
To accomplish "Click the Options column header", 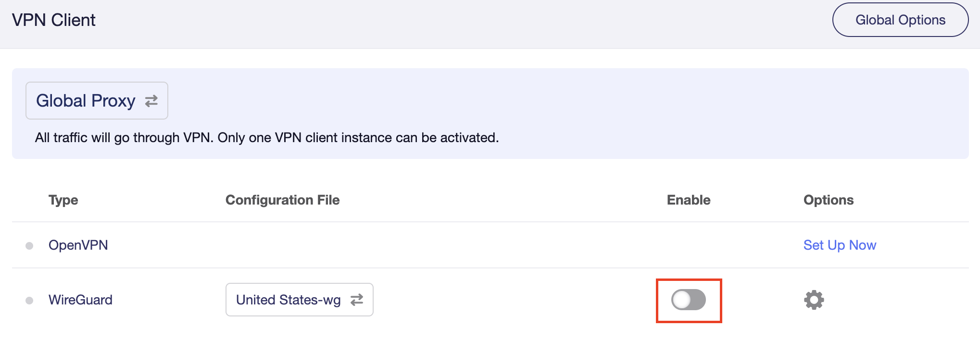I will point(829,200).
